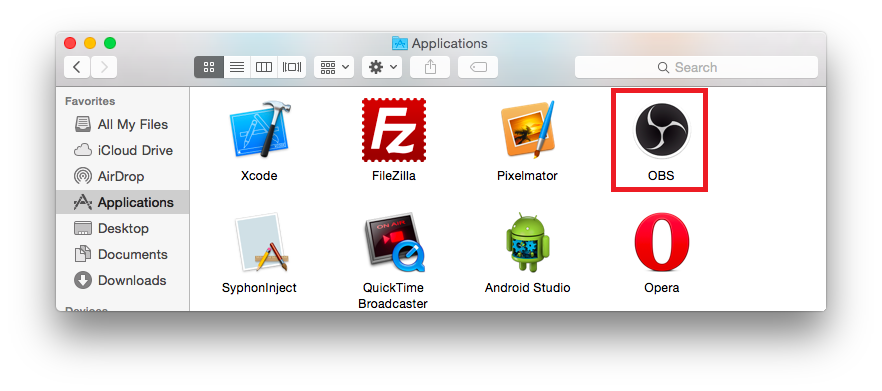Click the Edit Tags toolbar button
882x391 pixels.
[x=478, y=68]
